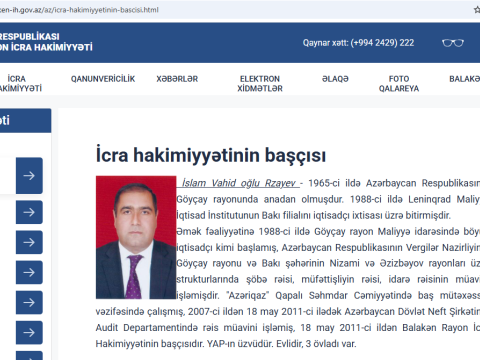Viewport: 480px width, 360px height.
Task: Open the ƏLAQƏ menu
Action: click(x=335, y=79)
